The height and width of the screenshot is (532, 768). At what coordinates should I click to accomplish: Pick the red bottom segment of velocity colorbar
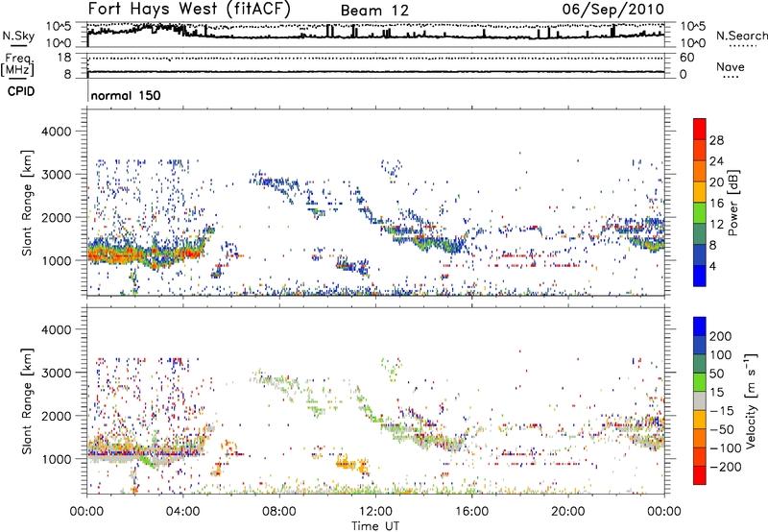pos(700,475)
